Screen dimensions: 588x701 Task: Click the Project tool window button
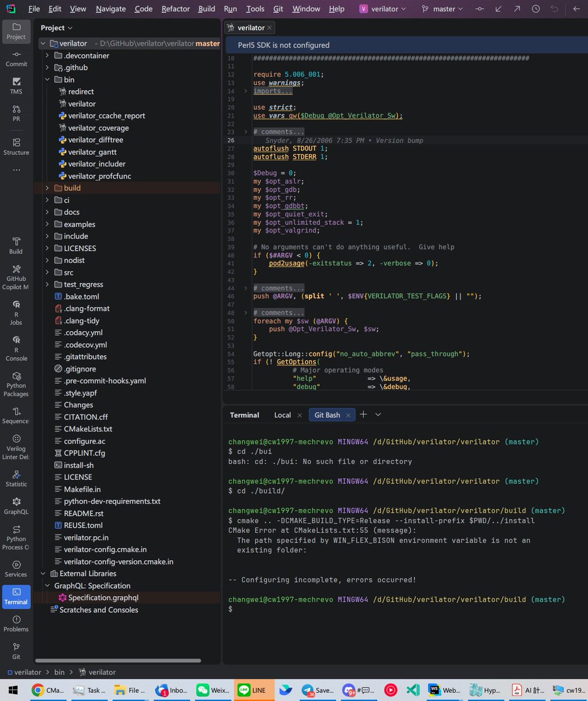tap(16, 32)
